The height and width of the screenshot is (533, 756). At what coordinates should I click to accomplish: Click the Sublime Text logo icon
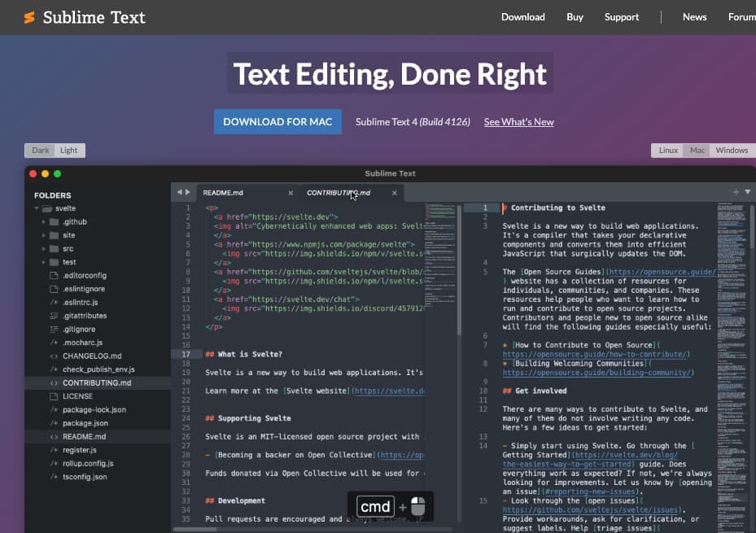tap(29, 17)
